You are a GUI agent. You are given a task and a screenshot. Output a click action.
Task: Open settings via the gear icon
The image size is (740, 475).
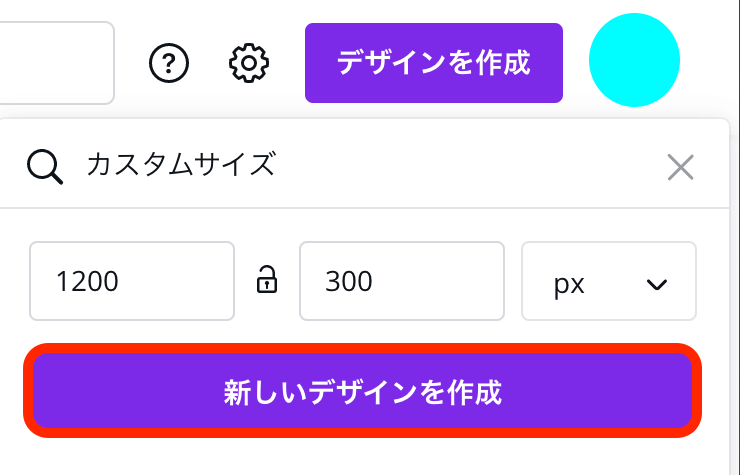click(249, 63)
